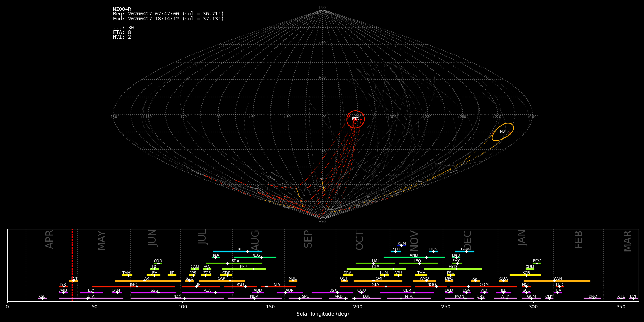Screen dimensions: 644x322
Task: Click the 'HVI: 2' count line
Action: (122, 37)
